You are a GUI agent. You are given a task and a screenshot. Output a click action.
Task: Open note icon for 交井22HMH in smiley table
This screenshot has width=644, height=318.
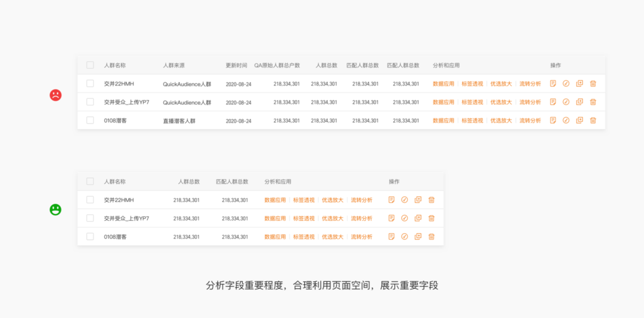[x=391, y=200]
